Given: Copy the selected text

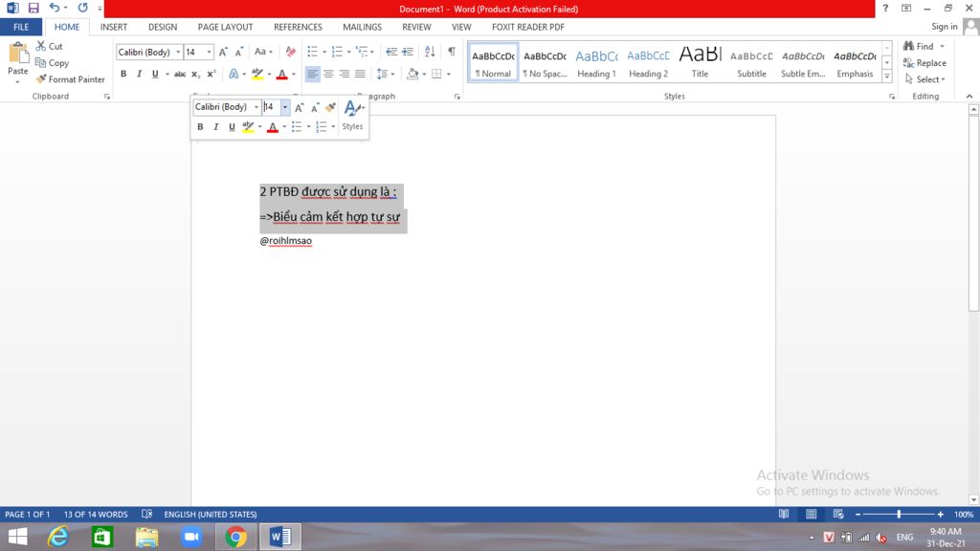Looking at the screenshot, I should click(52, 63).
